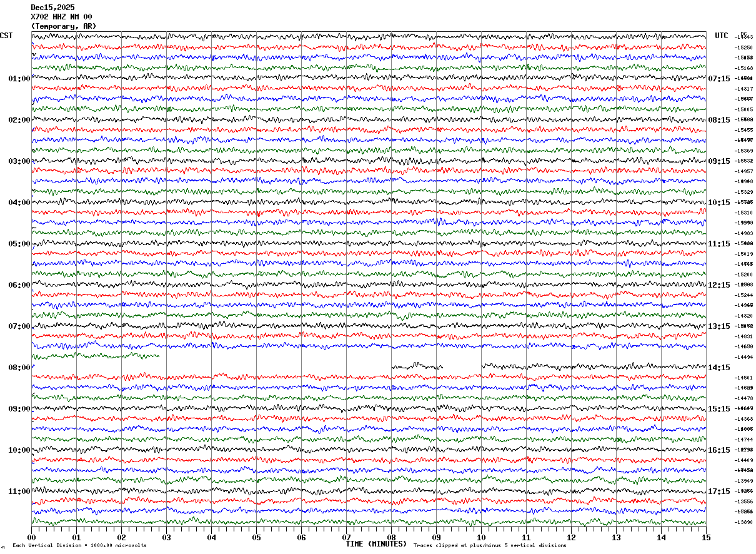Select the 02:00 CST time label
The image size is (756, 554).
click(x=19, y=120)
